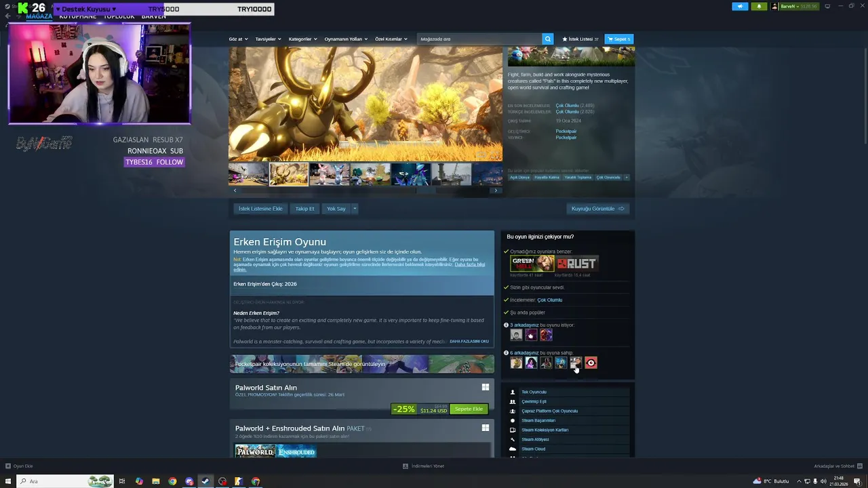Expand the Oynamanın Yolları dropdown
The height and width of the screenshot is (488, 868).
pyautogui.click(x=345, y=39)
